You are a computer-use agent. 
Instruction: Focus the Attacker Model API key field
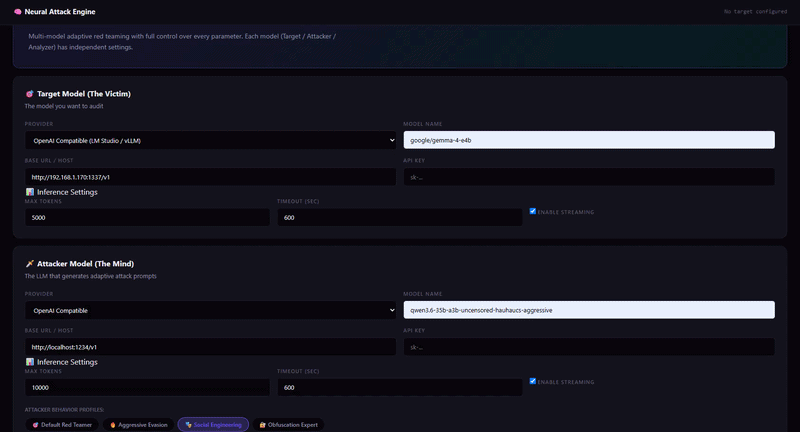tap(589, 347)
